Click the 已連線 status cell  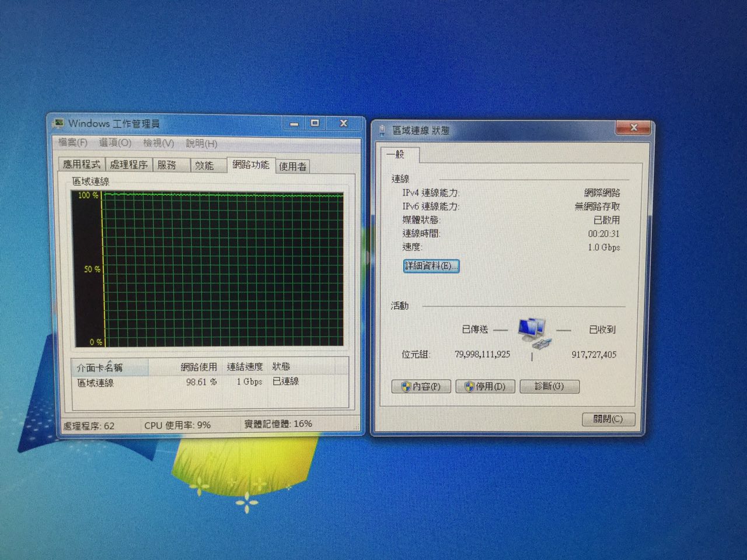click(x=285, y=381)
